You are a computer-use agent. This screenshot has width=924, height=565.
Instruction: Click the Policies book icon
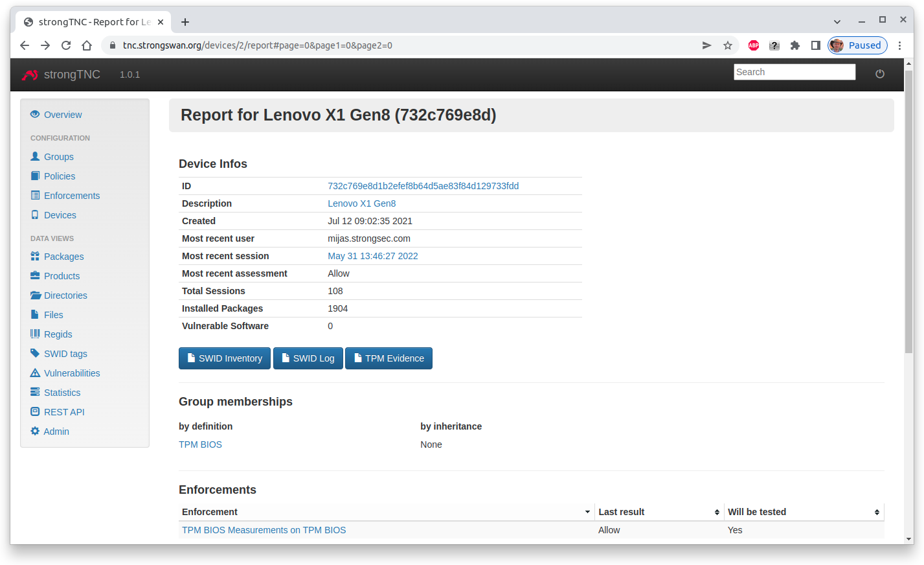(35, 176)
